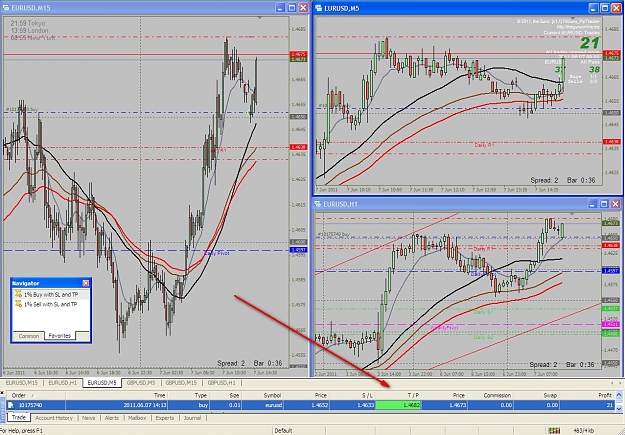Switch to Common tab in Navigator
The image size is (625, 435).
29,336
